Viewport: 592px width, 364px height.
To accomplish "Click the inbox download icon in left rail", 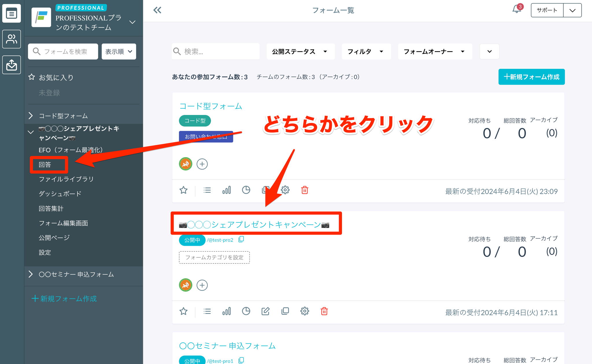I will pyautogui.click(x=12, y=65).
